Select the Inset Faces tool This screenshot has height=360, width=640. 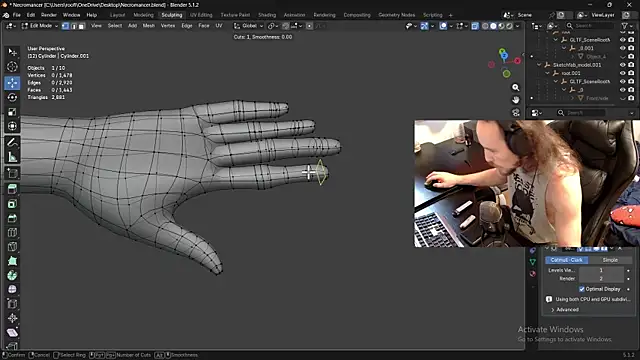click(x=12, y=204)
